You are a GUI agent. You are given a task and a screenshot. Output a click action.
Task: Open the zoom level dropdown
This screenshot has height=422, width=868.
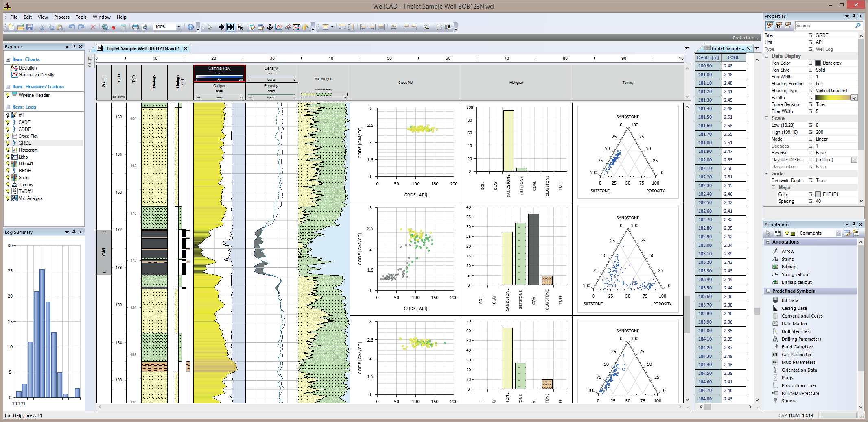click(x=178, y=27)
